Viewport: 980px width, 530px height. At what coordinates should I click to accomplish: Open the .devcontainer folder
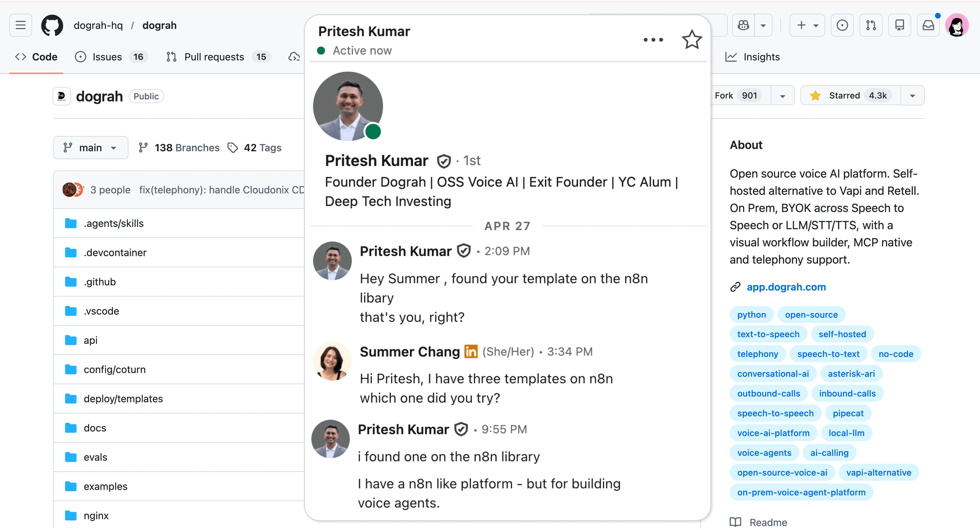click(x=115, y=253)
